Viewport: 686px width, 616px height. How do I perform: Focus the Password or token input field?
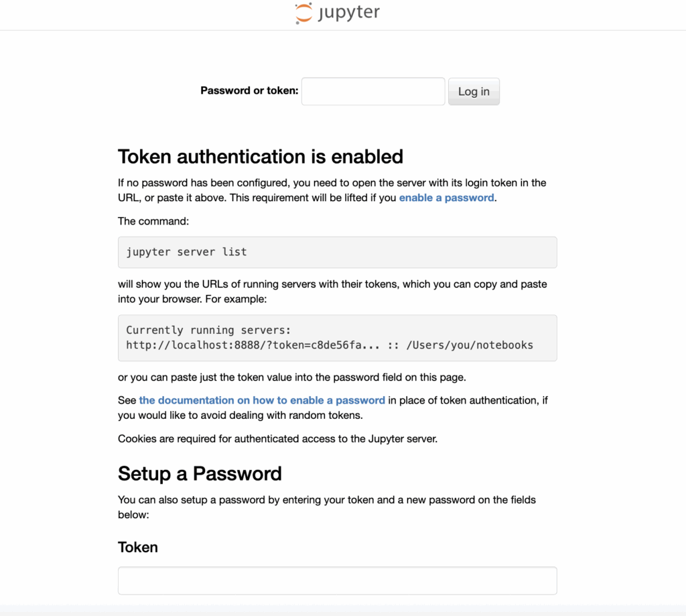tap(373, 91)
